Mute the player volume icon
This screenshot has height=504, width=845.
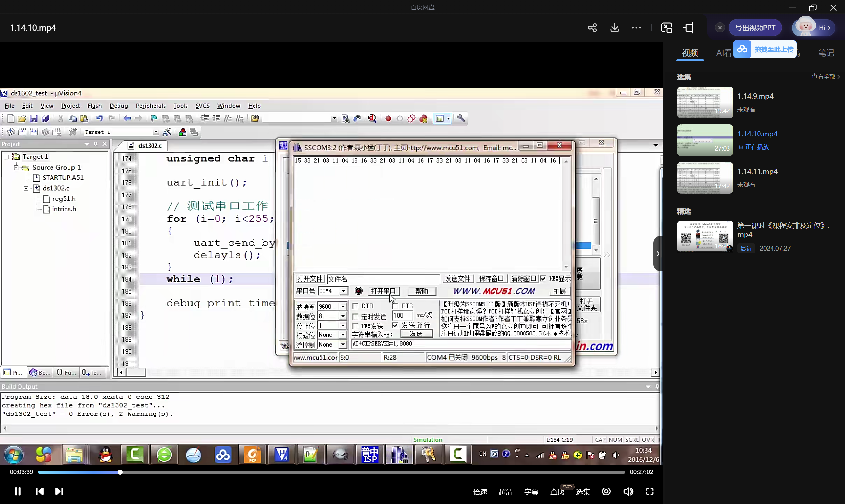628,491
